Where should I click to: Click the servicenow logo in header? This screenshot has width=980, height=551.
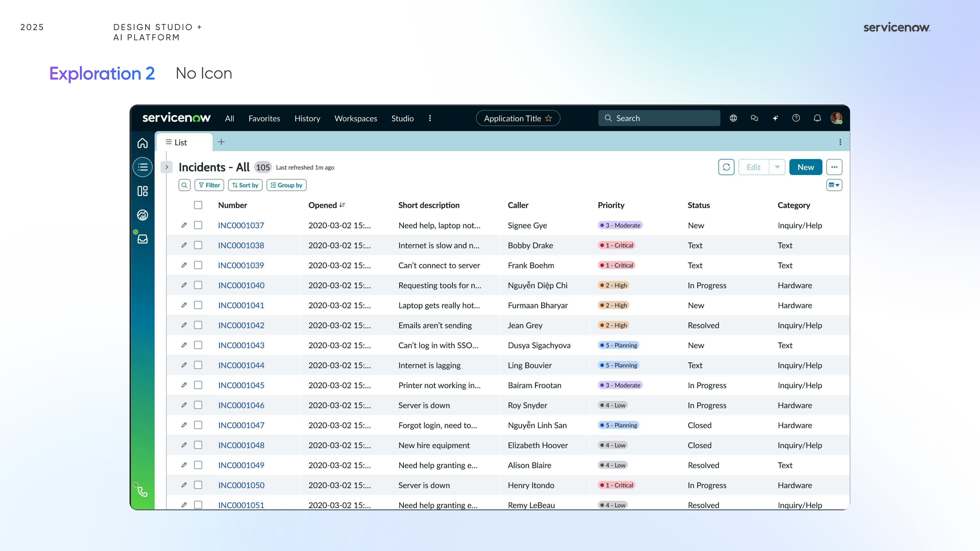[176, 118]
